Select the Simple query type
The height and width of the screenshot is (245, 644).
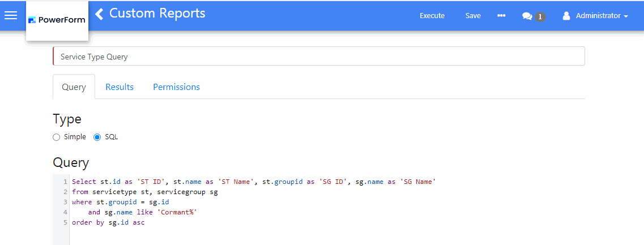[x=56, y=137]
